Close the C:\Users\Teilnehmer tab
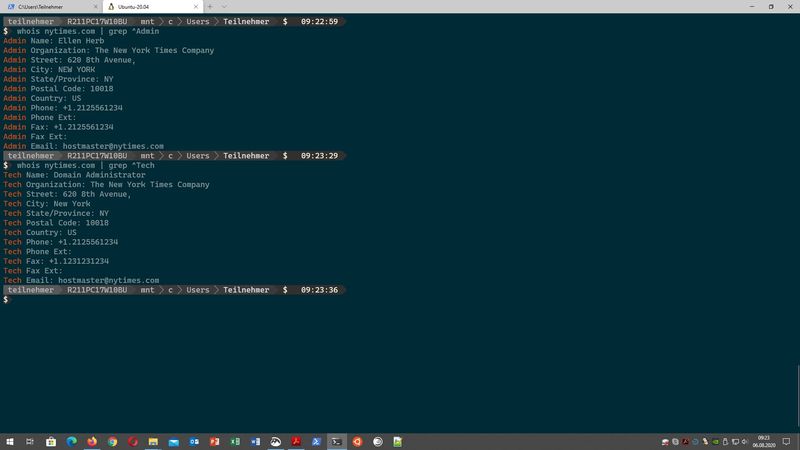This screenshot has height=450, width=800. (95, 7)
